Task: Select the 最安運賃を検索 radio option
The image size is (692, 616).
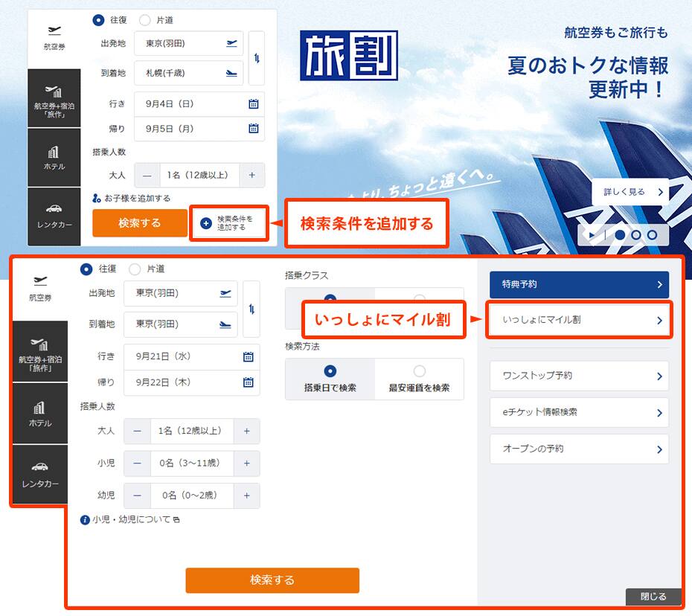Action: click(420, 371)
